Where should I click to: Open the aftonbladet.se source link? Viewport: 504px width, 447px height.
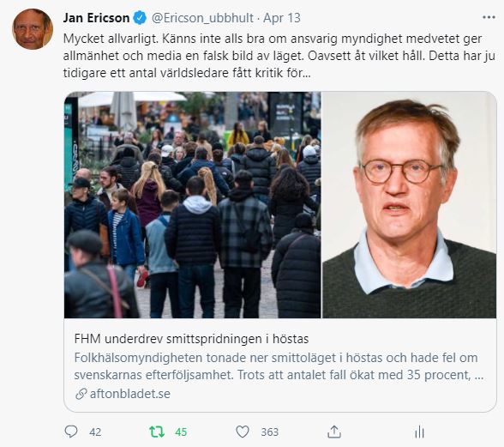click(130, 394)
